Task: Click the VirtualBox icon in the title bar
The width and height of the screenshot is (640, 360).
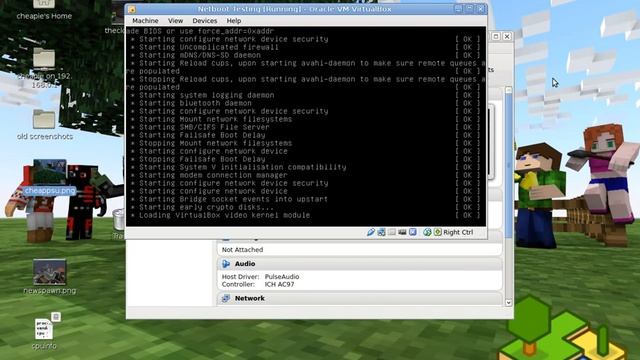Action: pos(132,9)
